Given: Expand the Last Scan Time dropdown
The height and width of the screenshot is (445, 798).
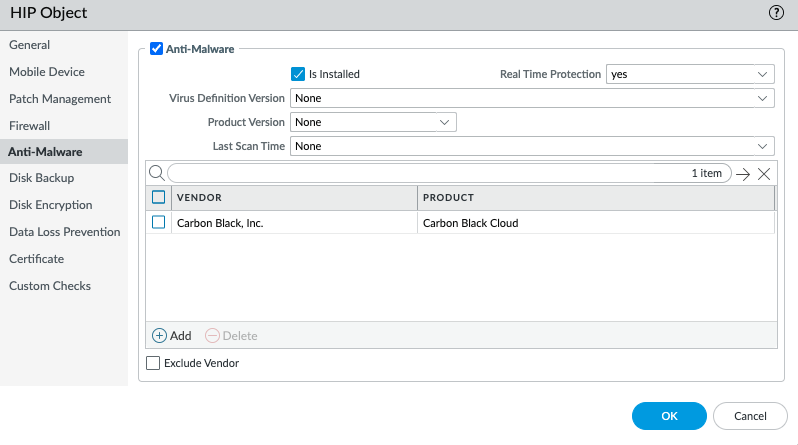Looking at the screenshot, I should [x=532, y=146].
